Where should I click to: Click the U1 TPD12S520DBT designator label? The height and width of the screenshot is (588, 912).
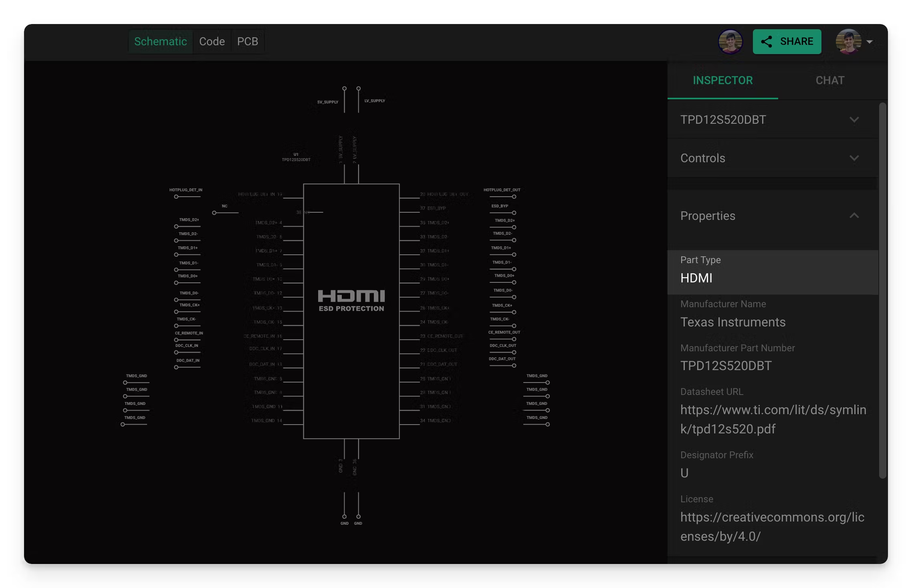(296, 157)
